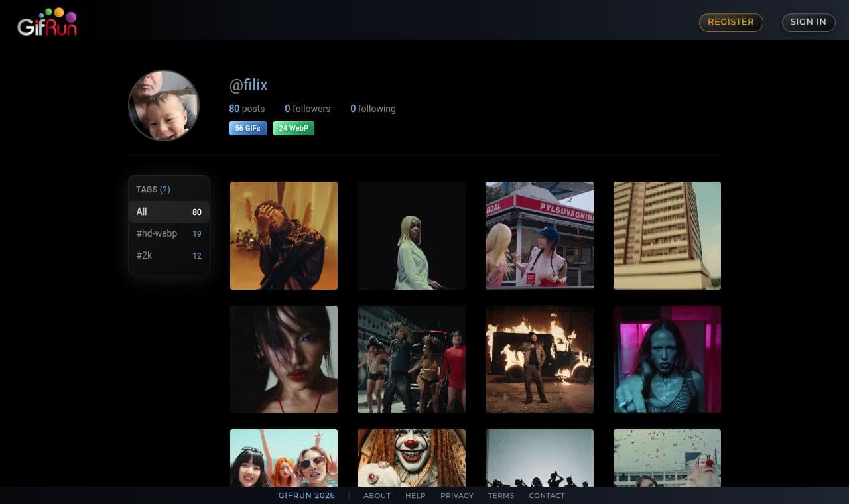
Task: Filter by the 56 GIFs badge
Action: (248, 128)
